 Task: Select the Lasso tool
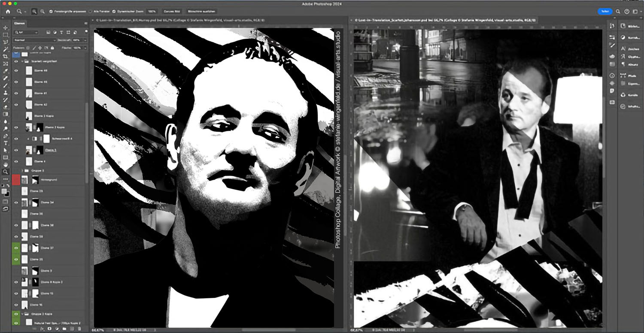pos(6,42)
